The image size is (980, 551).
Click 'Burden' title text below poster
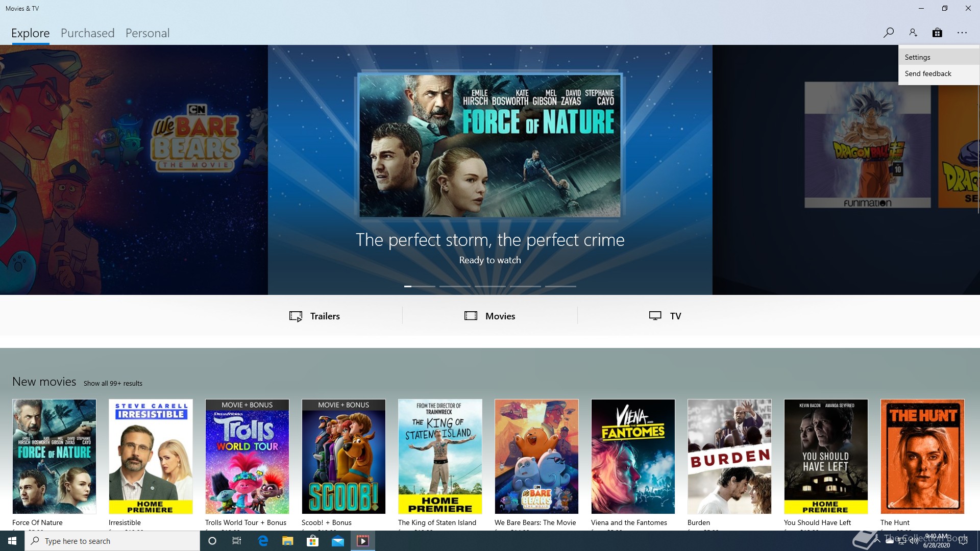pos(699,522)
